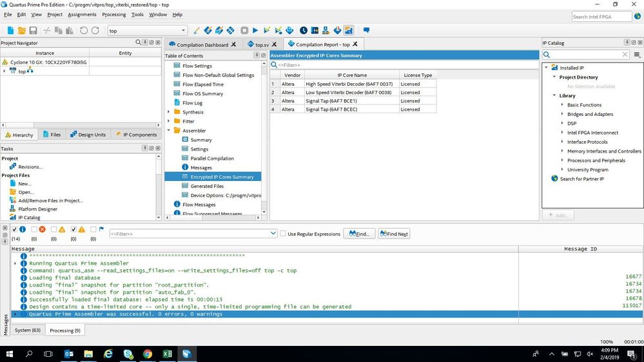
Task: Click the Find Next button
Action: point(394,234)
